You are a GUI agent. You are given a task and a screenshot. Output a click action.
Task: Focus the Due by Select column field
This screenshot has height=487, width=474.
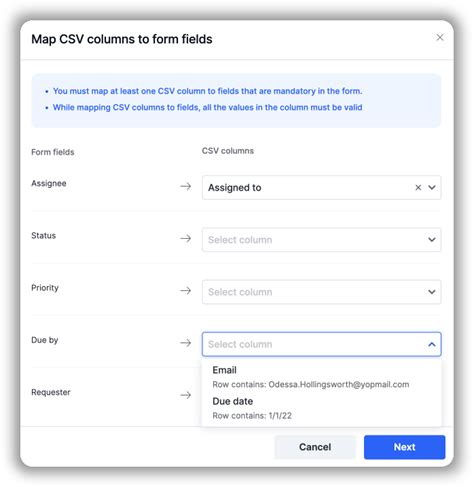click(x=321, y=344)
